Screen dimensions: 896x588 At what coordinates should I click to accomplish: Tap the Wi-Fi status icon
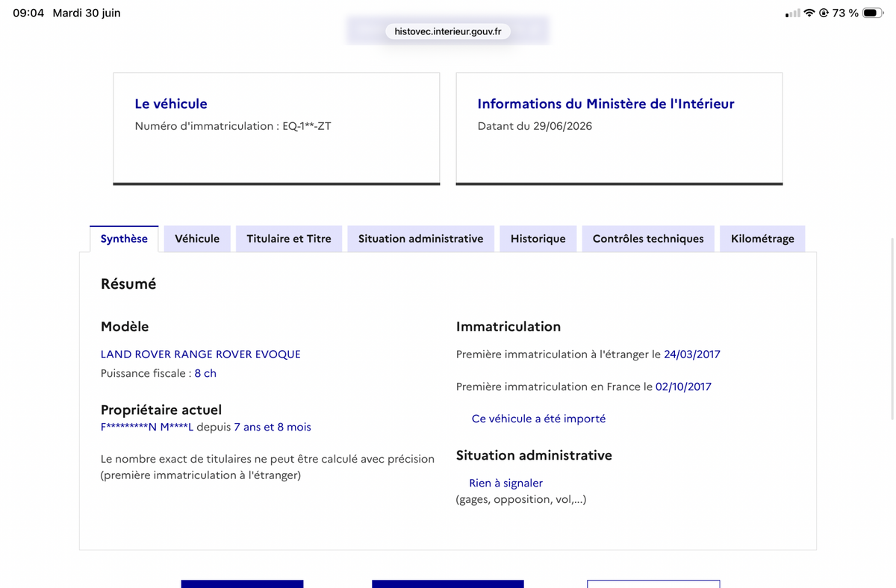[x=809, y=13]
